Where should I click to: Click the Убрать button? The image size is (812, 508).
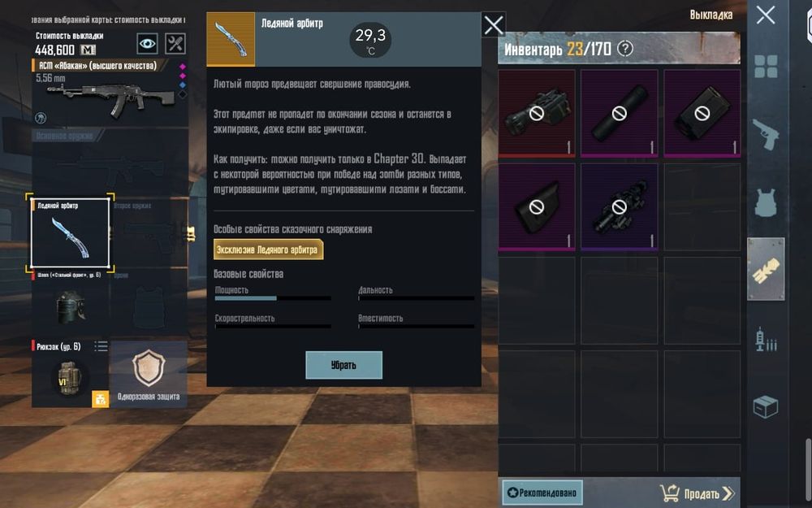(343, 365)
